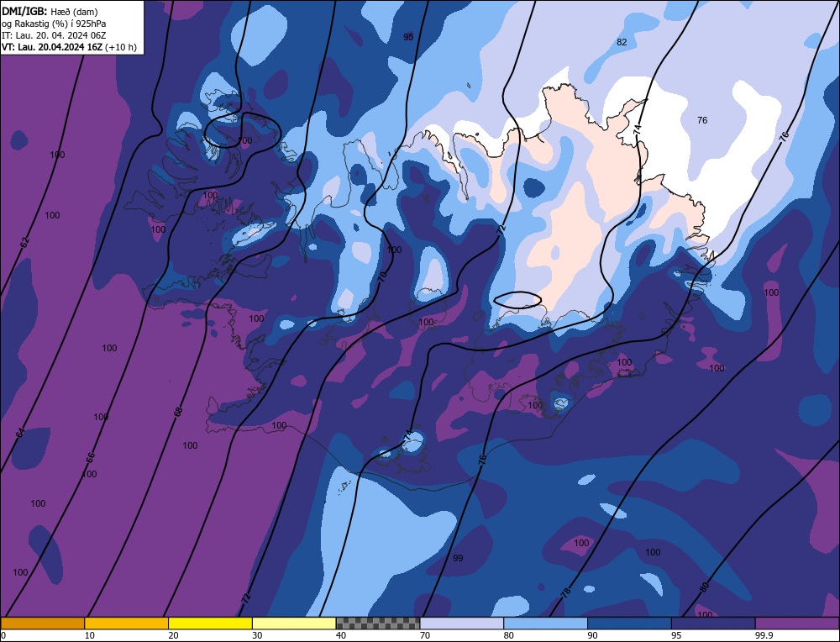Click the '40' tick label on the legend
840x642 pixels.
pos(341,635)
